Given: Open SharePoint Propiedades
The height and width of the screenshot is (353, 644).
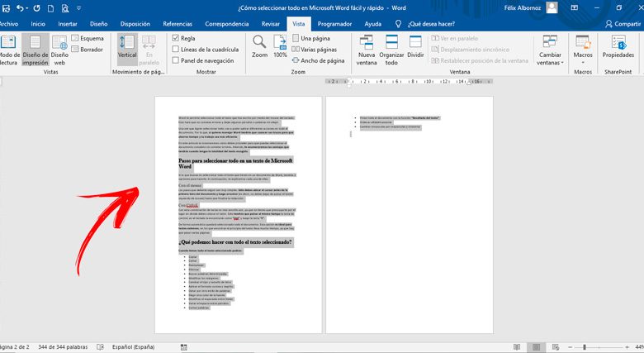Looking at the screenshot, I should point(618,46).
